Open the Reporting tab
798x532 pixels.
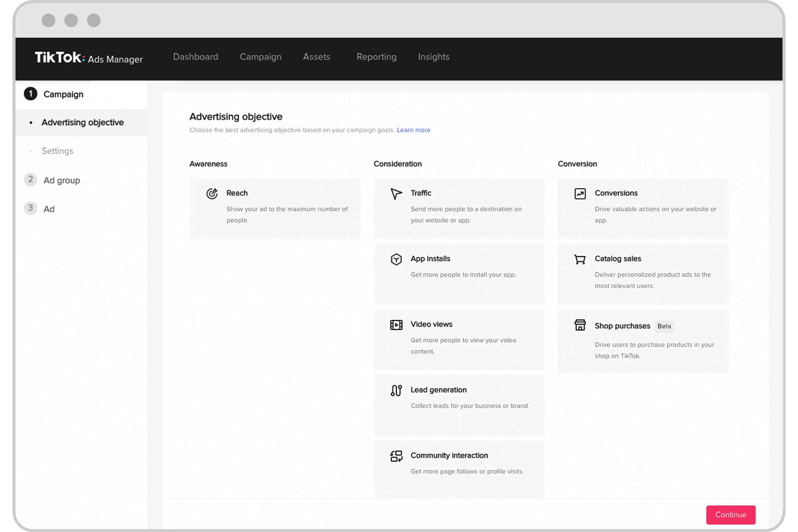376,57
